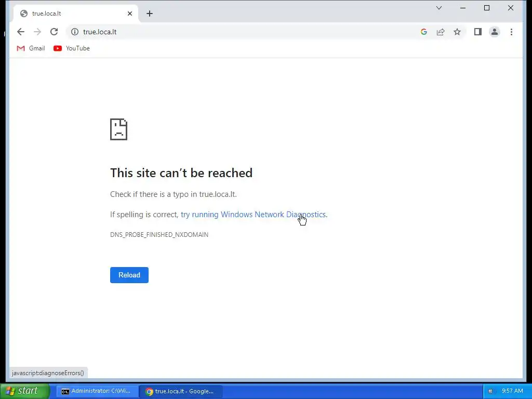Open a new tab with plus button
This screenshot has width=532, height=399.
[x=150, y=14]
